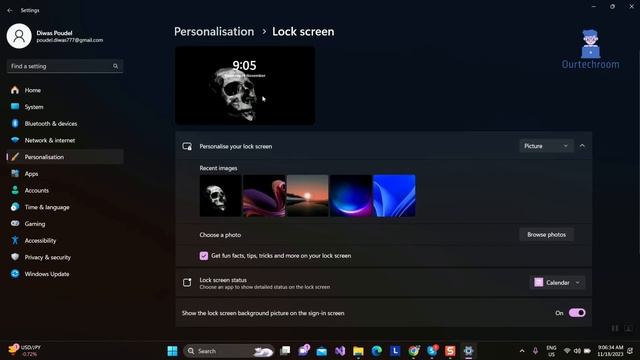Uncheck Get fun facts, tips, tricks checkbox
This screenshot has width=640, height=360.
204,256
